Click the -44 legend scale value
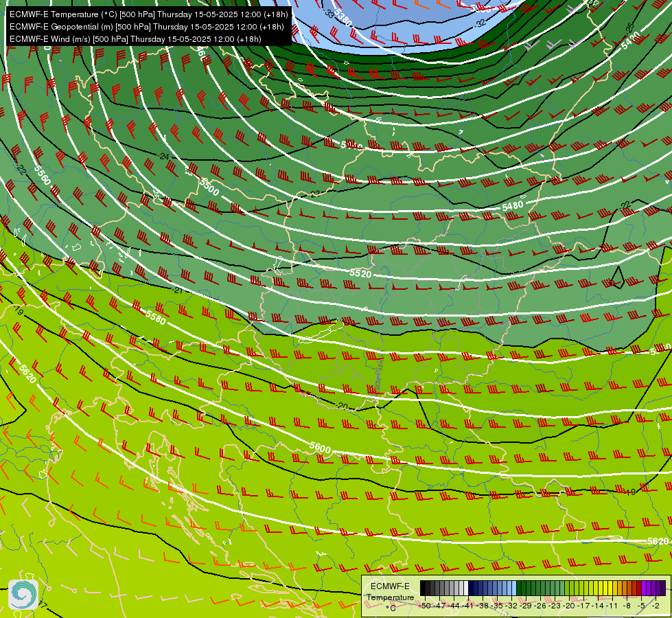Screen dimensions: 672x618 454,606
